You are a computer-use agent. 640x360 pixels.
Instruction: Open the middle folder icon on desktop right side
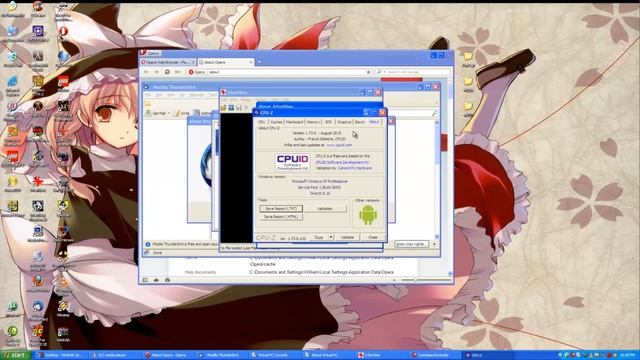468,81
